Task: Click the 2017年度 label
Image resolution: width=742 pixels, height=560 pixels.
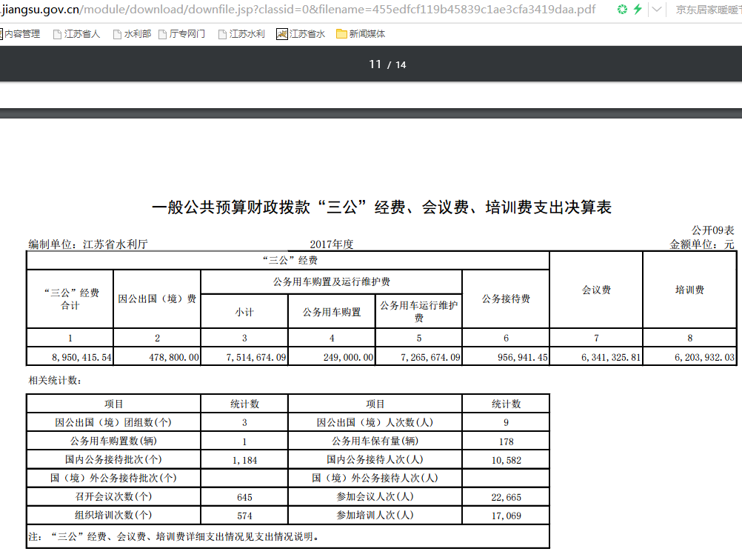Action: (x=332, y=244)
